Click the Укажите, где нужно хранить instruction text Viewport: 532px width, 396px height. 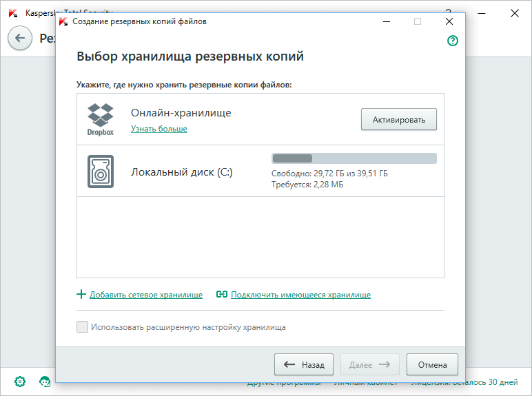click(184, 85)
